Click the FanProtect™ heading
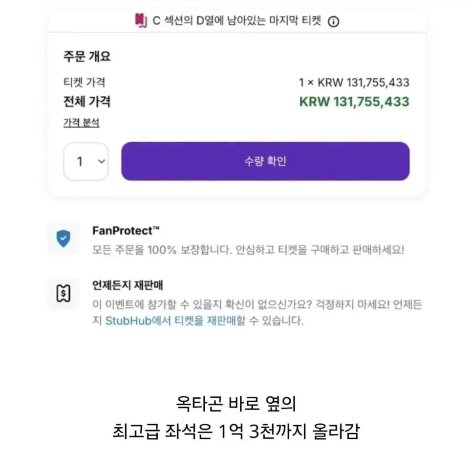This screenshot has height=476, width=472. [126, 231]
